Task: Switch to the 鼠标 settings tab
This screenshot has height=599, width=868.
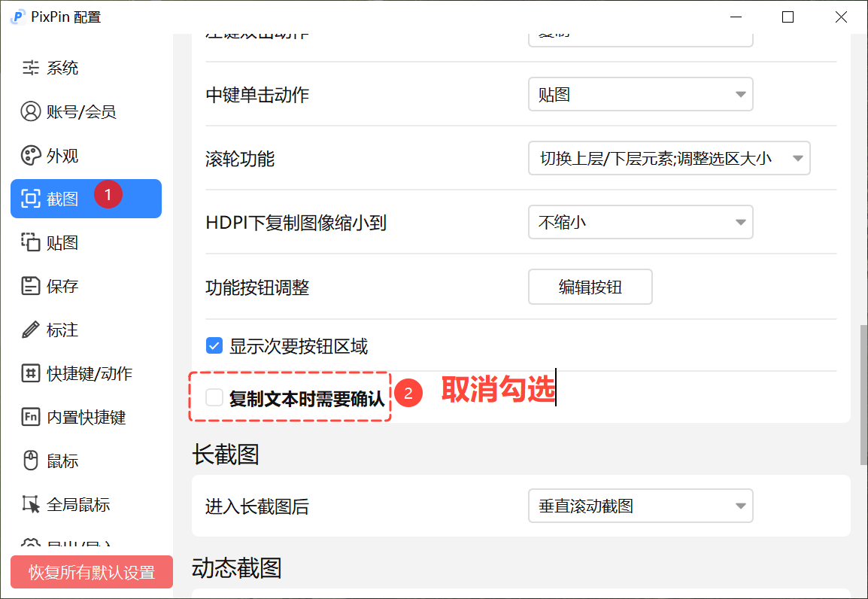Action: click(62, 461)
